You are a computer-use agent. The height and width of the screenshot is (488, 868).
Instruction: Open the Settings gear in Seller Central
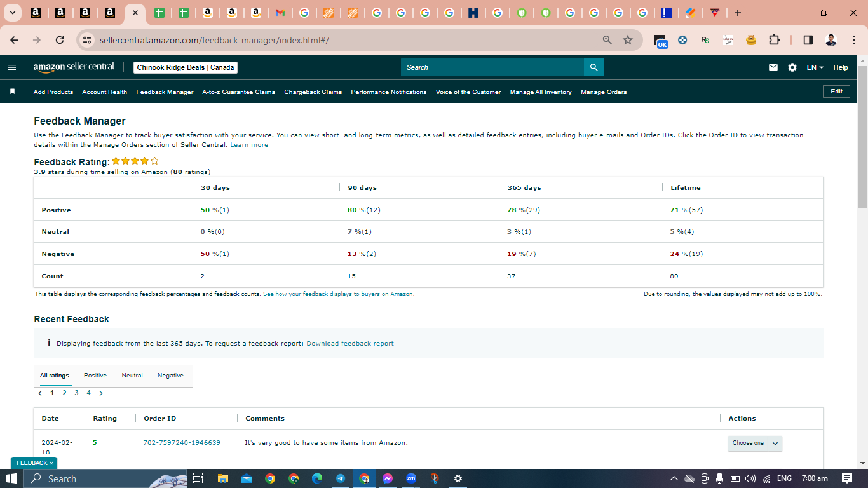pos(792,67)
